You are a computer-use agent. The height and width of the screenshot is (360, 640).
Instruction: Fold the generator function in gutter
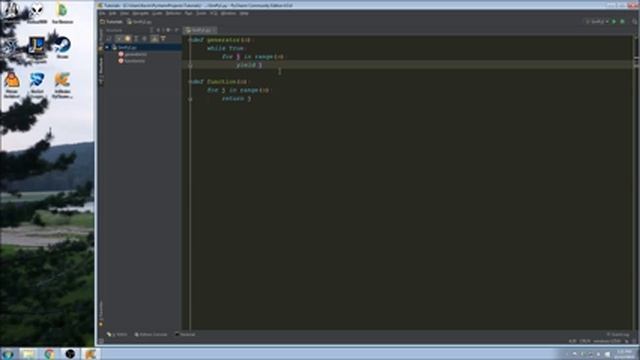[x=190, y=40]
